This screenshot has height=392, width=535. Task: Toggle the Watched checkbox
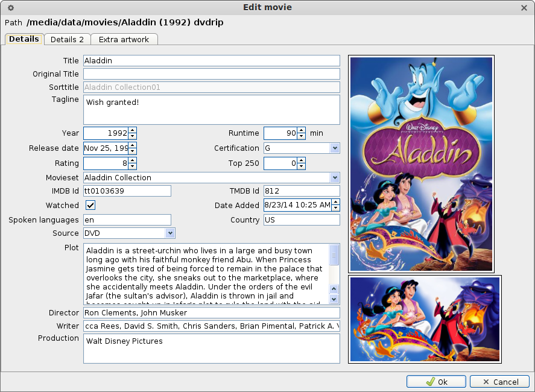pyautogui.click(x=90, y=206)
